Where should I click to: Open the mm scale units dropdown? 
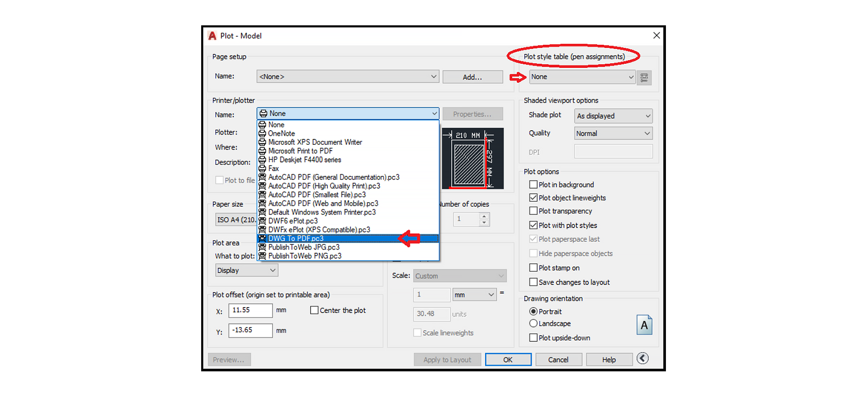tap(475, 295)
